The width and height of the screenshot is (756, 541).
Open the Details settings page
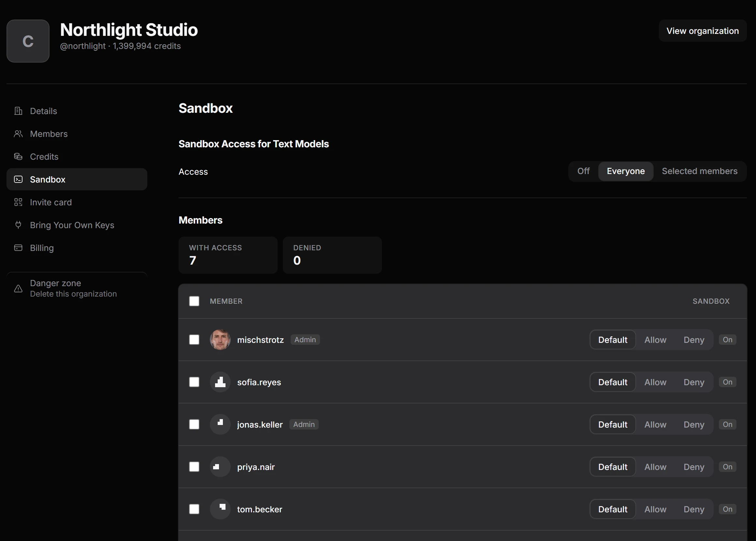pos(77,111)
